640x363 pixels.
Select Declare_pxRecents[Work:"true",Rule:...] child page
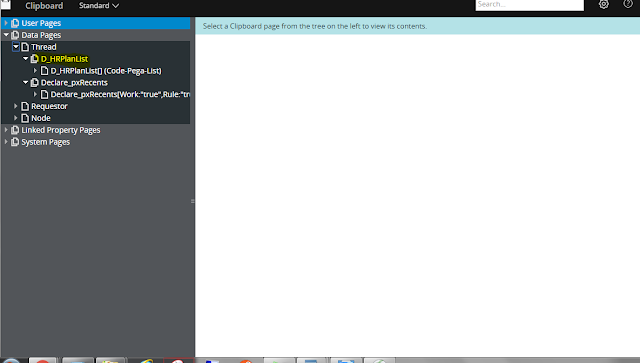coord(120,94)
